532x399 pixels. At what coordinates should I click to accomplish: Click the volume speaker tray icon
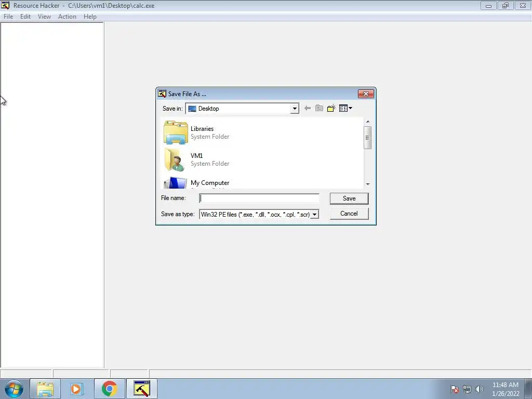479,389
